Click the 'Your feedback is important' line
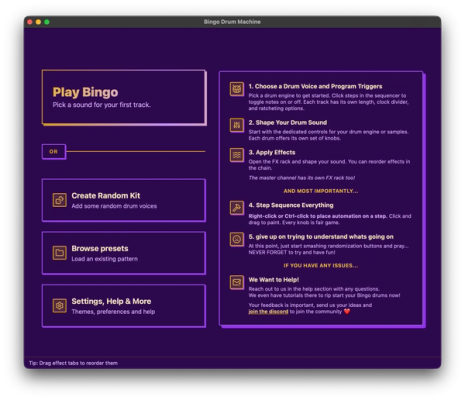 310,305
